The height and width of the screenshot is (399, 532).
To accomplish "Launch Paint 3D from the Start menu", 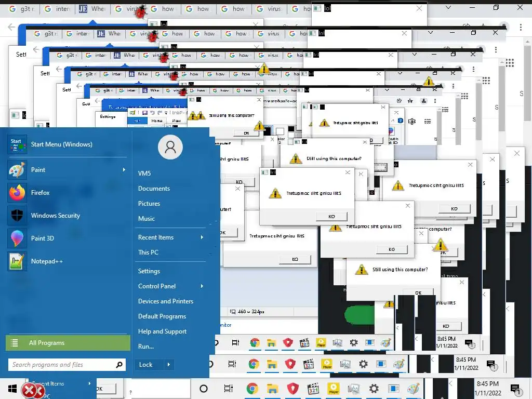I will pyautogui.click(x=67, y=238).
